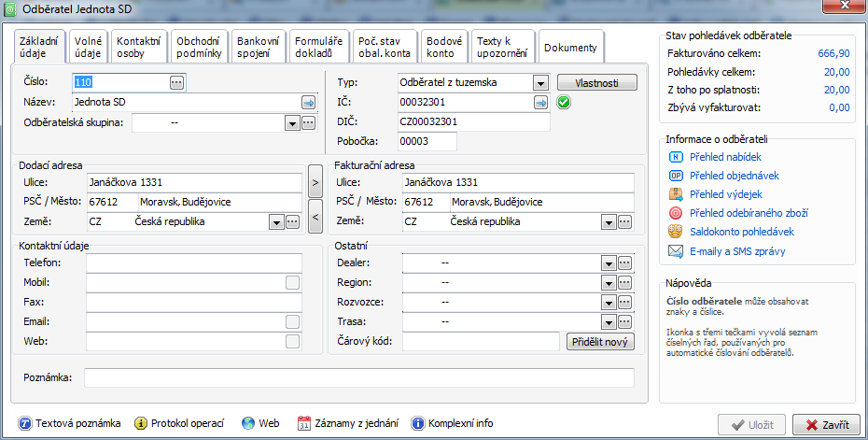Click blue arrow icon beside IČ field
This screenshot has width=868, height=440.
click(540, 103)
